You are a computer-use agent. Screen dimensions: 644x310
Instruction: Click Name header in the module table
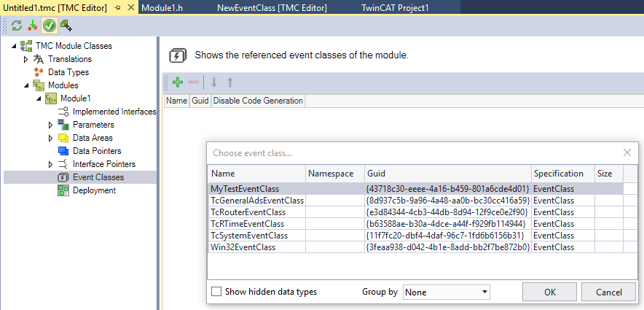point(177,101)
